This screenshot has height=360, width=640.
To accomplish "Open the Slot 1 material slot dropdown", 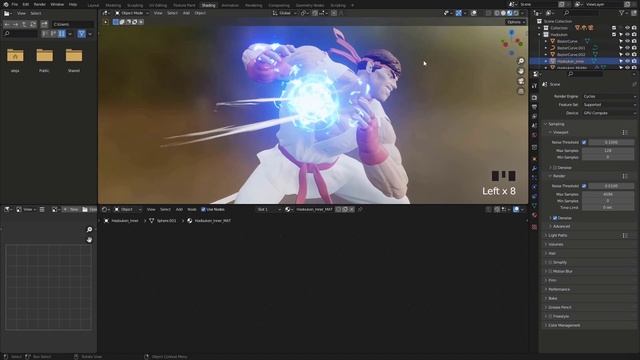I will tap(269, 209).
